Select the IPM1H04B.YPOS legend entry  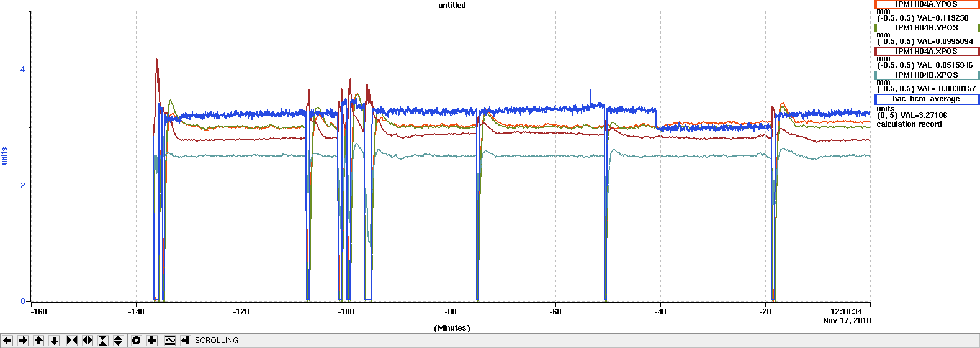927,28
